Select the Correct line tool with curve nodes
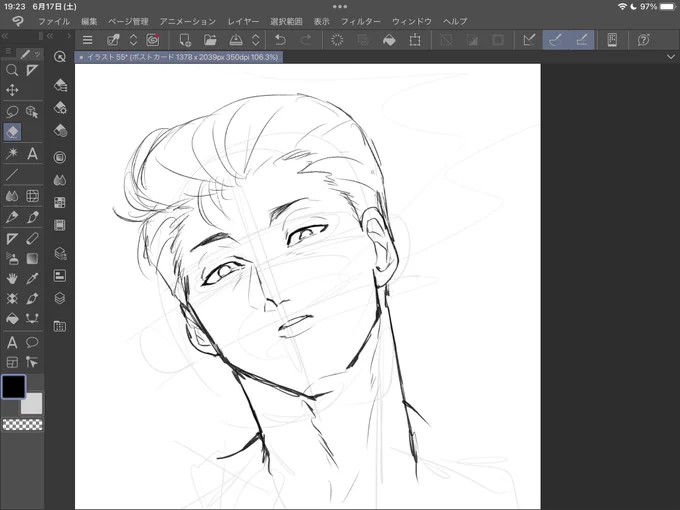The height and width of the screenshot is (510, 680). click(x=32, y=319)
